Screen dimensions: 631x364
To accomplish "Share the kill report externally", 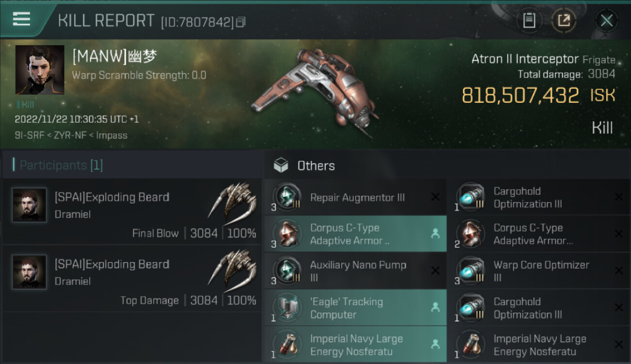I will coord(564,21).
